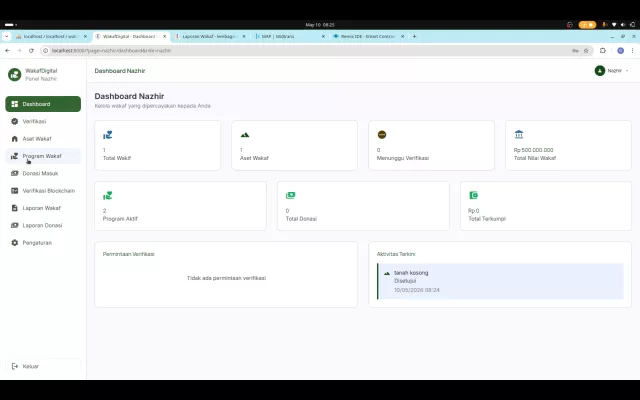Viewport: 640px width, 400px height.
Task: Click the Total Donasi card icon
Action: pyautogui.click(x=291, y=195)
